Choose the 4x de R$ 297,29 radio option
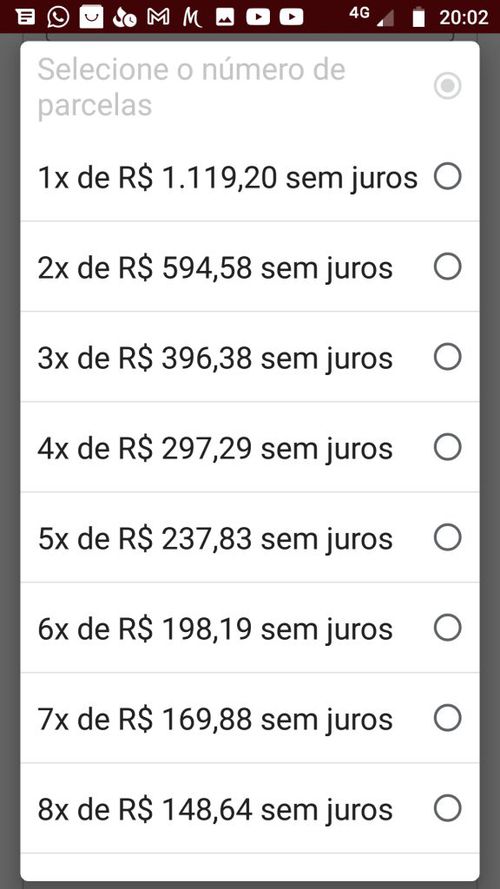 pyautogui.click(x=448, y=447)
